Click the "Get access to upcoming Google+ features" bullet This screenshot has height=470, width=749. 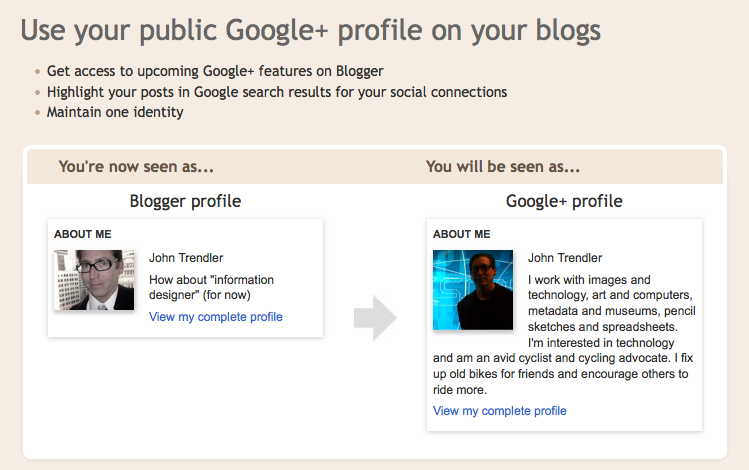tap(215, 72)
